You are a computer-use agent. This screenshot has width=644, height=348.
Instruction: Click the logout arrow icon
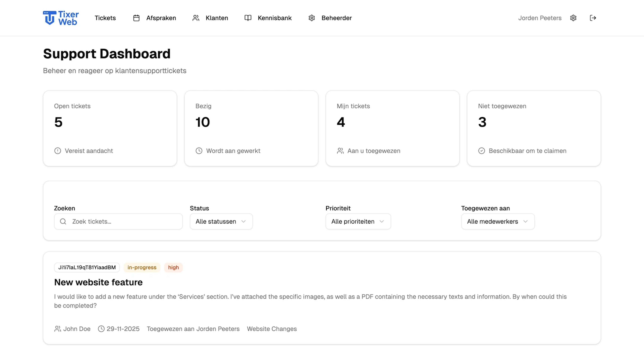593,18
